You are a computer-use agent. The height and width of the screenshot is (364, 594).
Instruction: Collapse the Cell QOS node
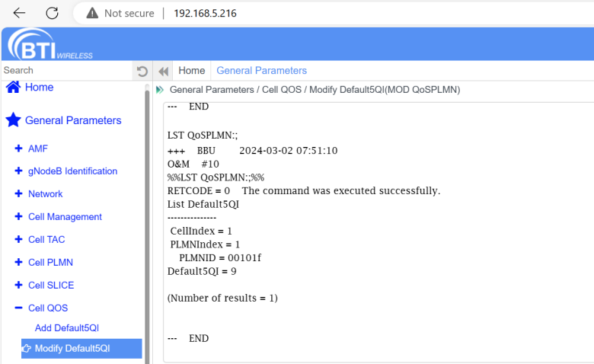[x=18, y=308]
